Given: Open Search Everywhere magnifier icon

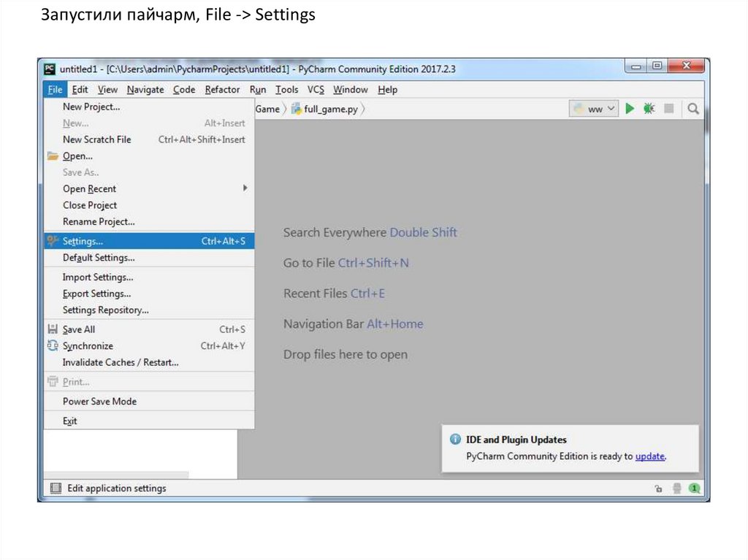Looking at the screenshot, I should [693, 109].
